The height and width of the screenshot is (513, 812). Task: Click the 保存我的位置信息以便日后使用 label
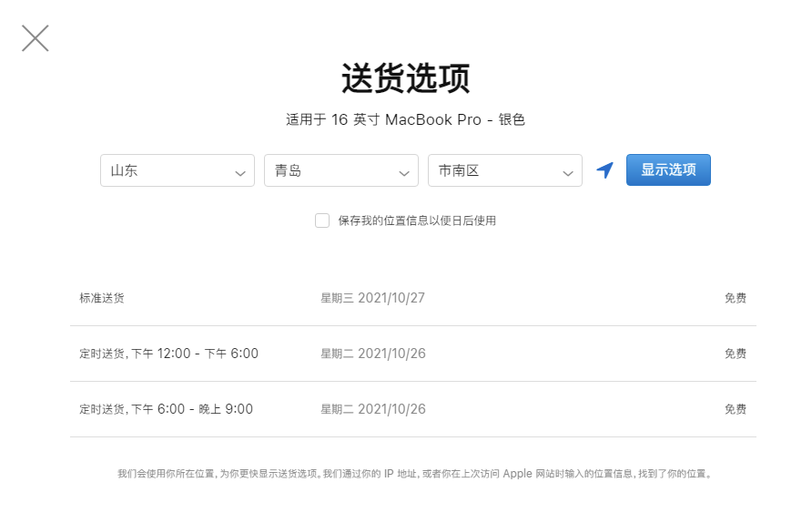[x=417, y=221]
